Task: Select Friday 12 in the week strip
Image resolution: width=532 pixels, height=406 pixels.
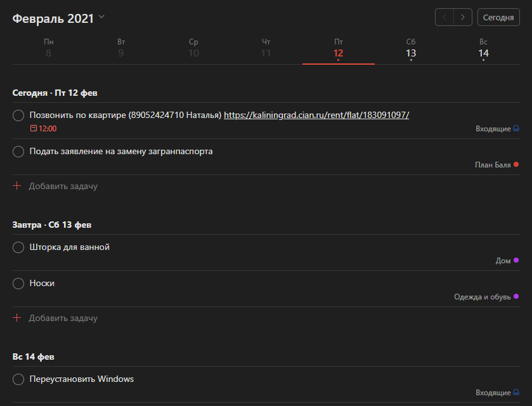Action: point(339,49)
